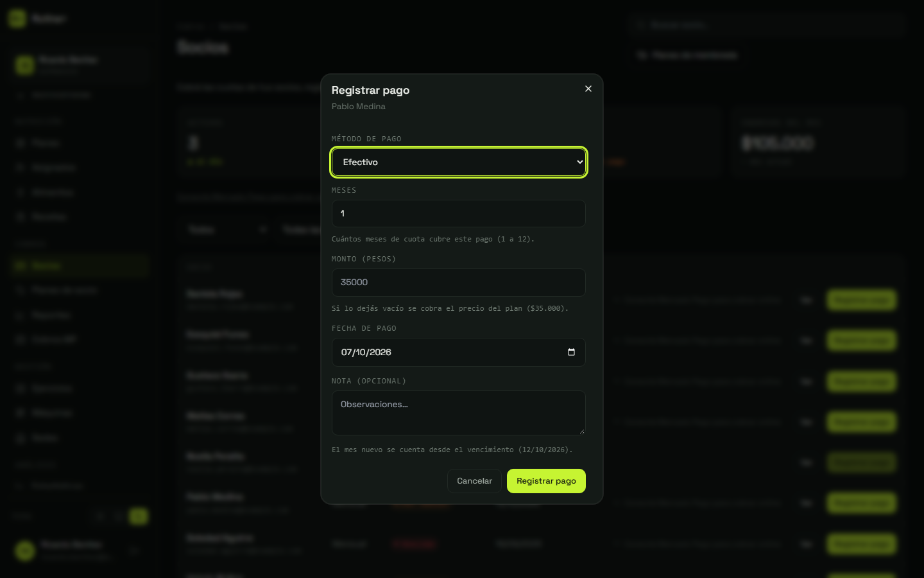Click the 'MÉTODO DE PAGO' field label
This screenshot has width=924, height=578.
click(x=366, y=139)
